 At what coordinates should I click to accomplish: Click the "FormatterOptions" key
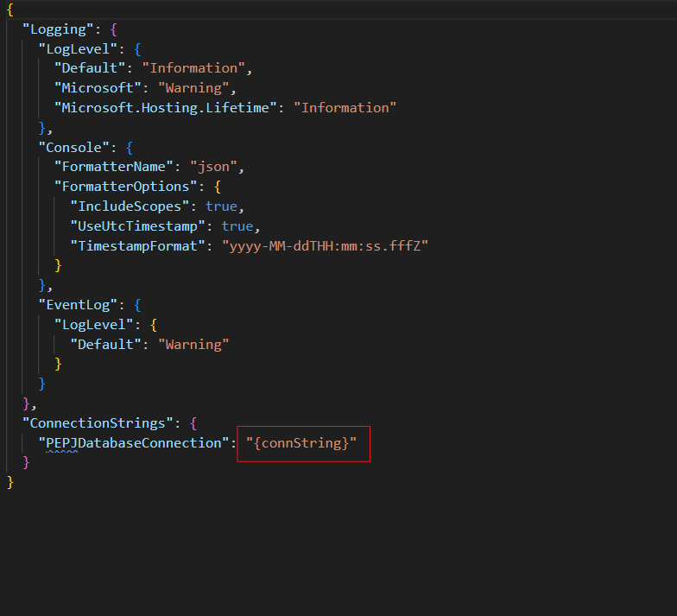124,187
